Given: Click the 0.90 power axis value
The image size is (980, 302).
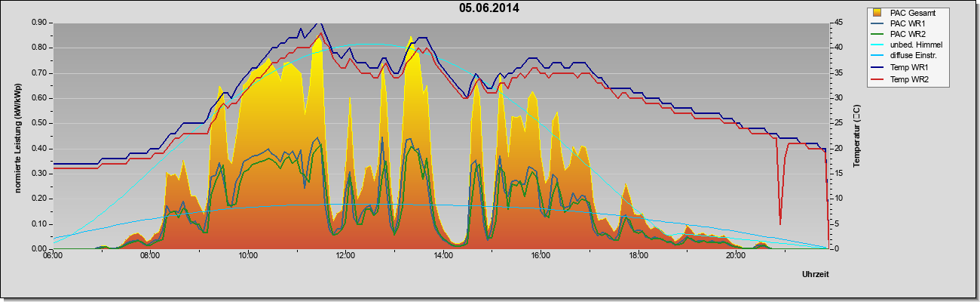Looking at the screenshot, I should coord(40,23).
